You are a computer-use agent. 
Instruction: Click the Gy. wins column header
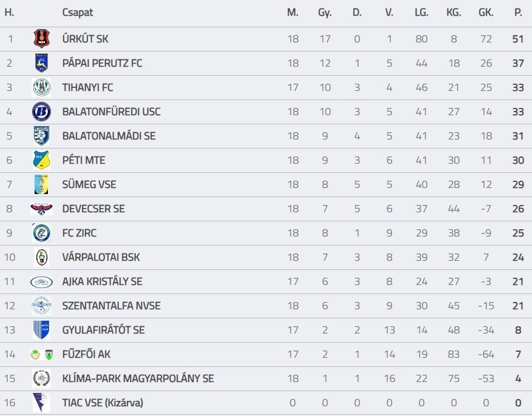(x=325, y=12)
